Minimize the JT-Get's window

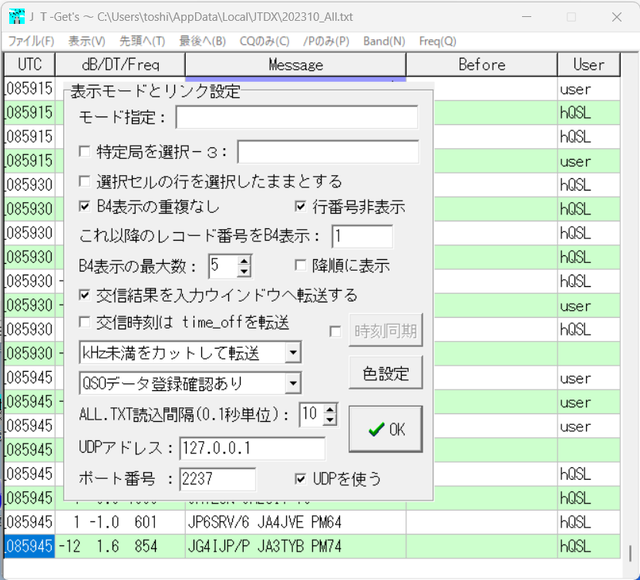(527, 17)
